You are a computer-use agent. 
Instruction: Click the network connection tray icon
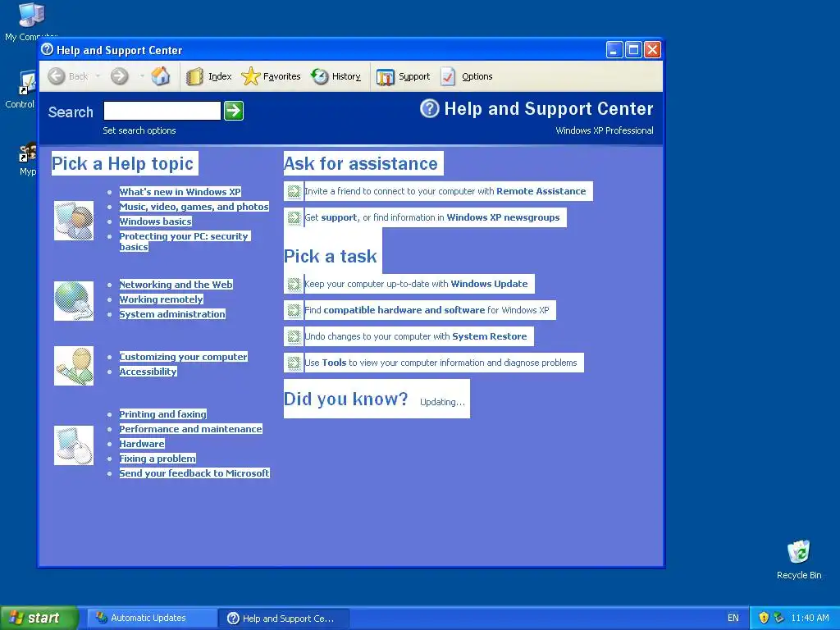pyautogui.click(x=778, y=618)
